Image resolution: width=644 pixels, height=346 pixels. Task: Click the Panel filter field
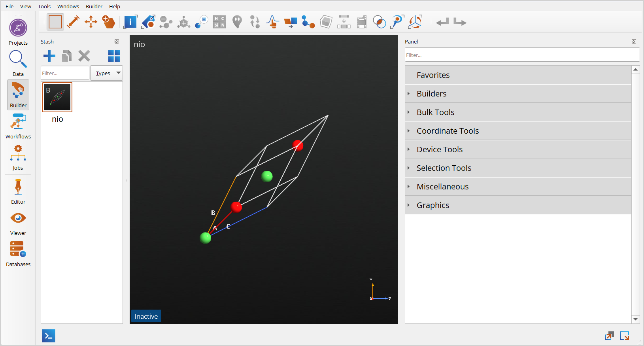coord(522,55)
